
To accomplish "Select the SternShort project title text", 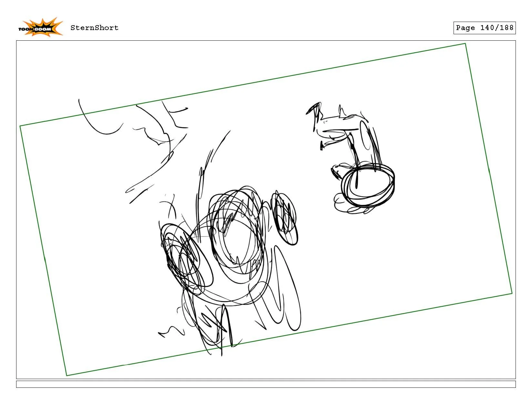I will (x=95, y=28).
